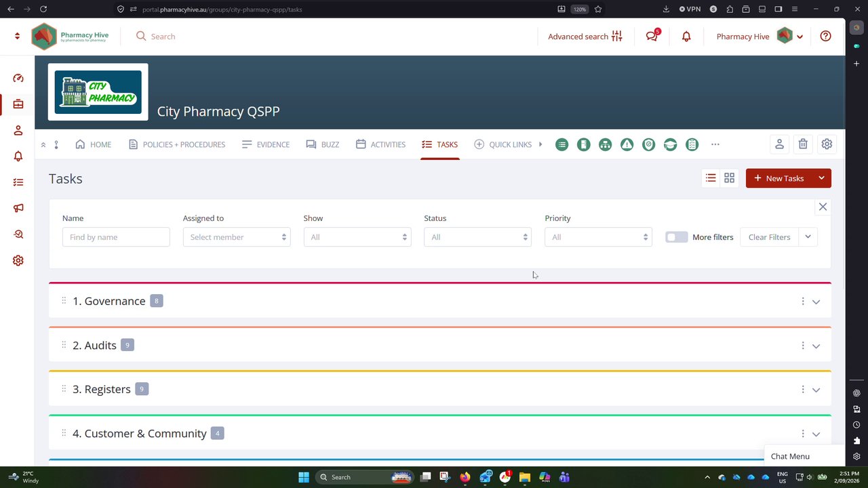Expand the 1. Governance task section
Screen dimensions: 868x488
[816, 302]
